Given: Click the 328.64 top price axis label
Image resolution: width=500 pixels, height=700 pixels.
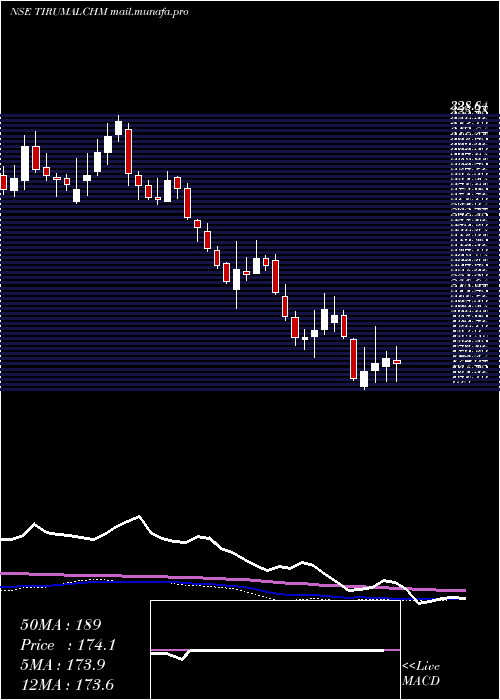Looking at the screenshot, I should [469, 105].
